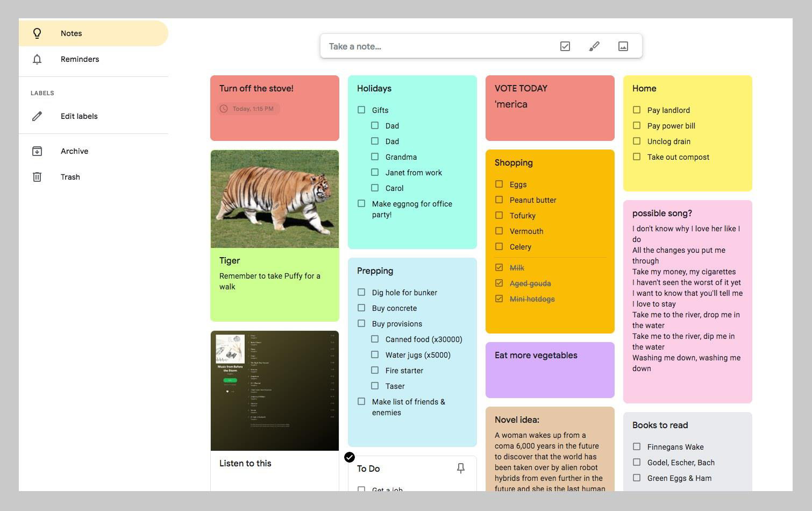Screen dimensions: 812x511
Task: Tick the Dig hole for bunker checkbox
Action: [x=361, y=292]
